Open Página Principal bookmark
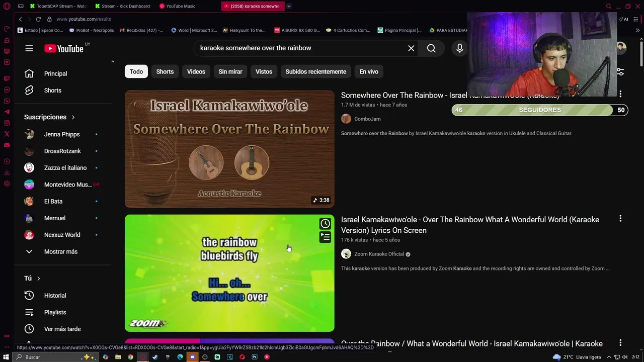This screenshot has width=644, height=362. [399, 30]
